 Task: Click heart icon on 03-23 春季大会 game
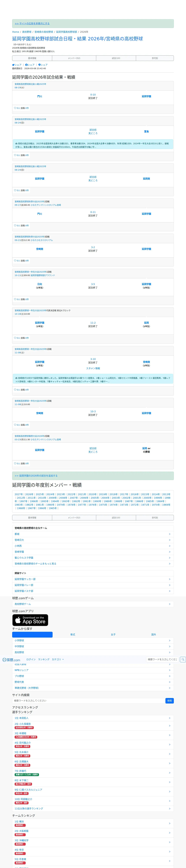pos(15,464)
